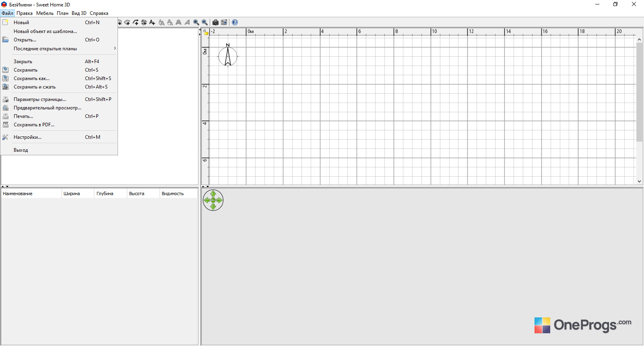Click the increase text size icon
The width and height of the screenshot is (644, 346).
click(161, 23)
